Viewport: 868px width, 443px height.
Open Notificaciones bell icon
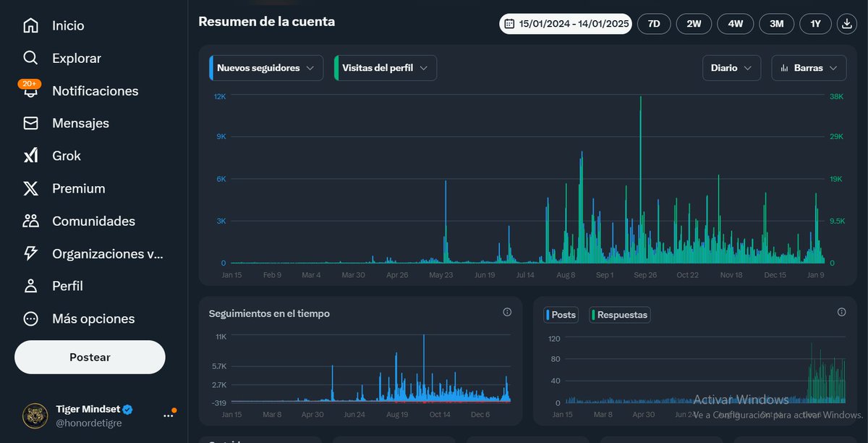(30, 92)
